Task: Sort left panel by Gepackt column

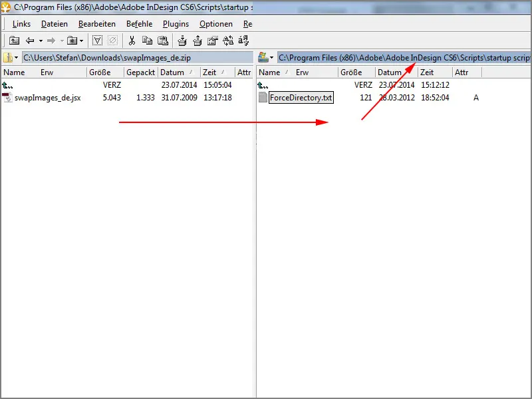Action: point(140,72)
